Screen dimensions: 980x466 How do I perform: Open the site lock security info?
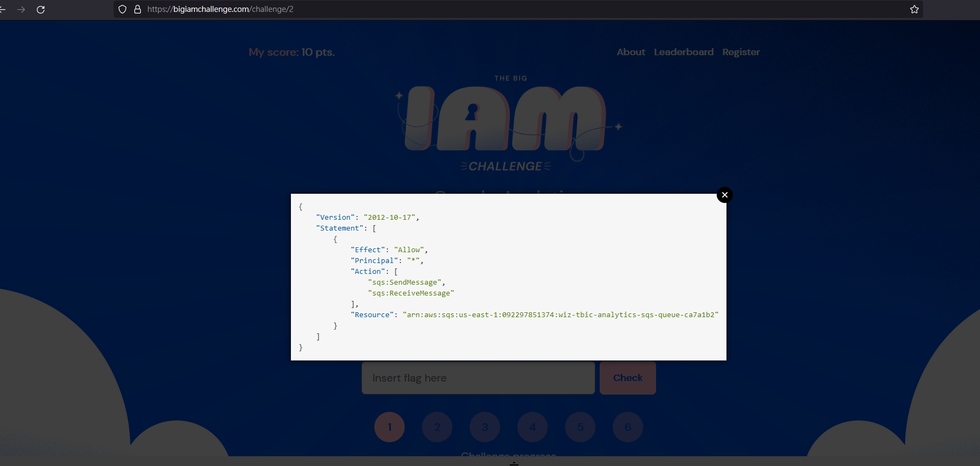click(138, 9)
